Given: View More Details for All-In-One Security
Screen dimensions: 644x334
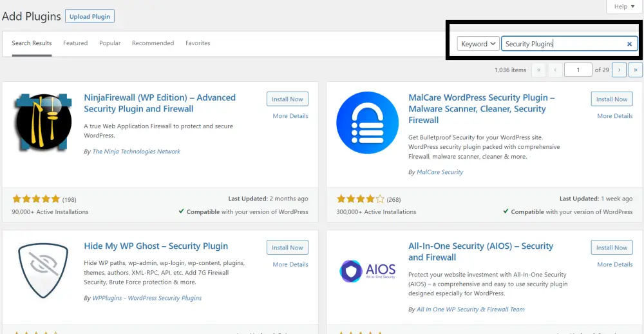Looking at the screenshot, I should point(615,264).
